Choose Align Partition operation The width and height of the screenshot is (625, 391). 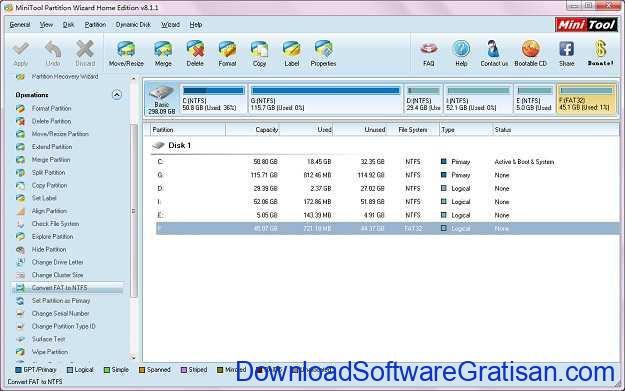(49, 211)
